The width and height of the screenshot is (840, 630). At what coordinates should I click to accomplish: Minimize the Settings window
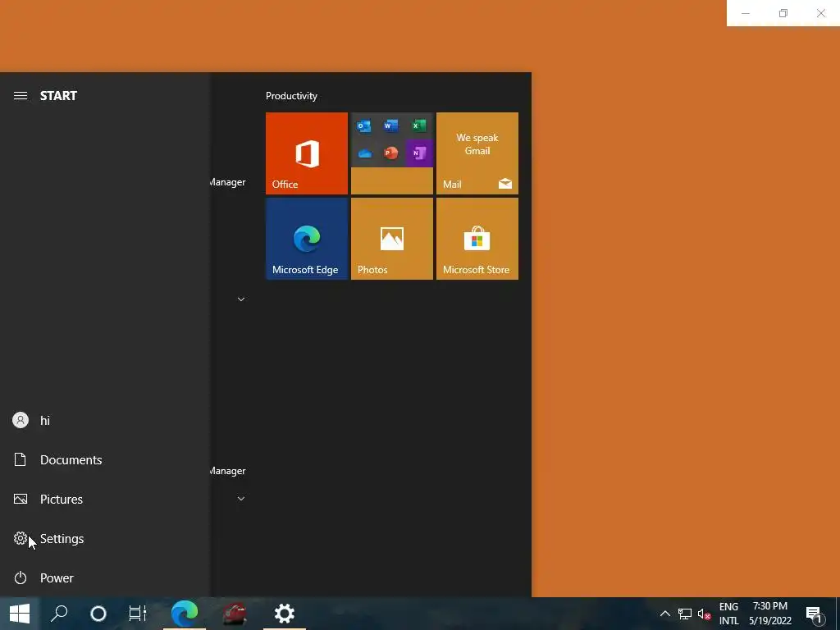point(745,13)
